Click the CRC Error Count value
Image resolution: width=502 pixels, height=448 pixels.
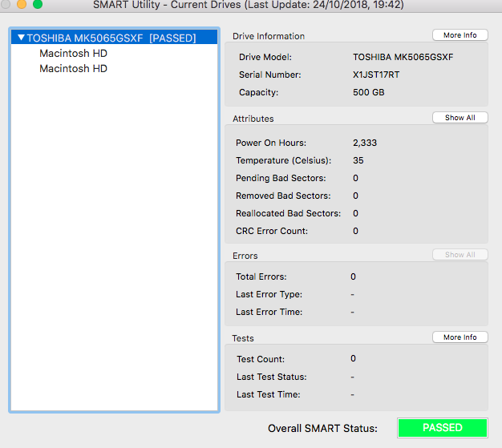[x=355, y=231]
